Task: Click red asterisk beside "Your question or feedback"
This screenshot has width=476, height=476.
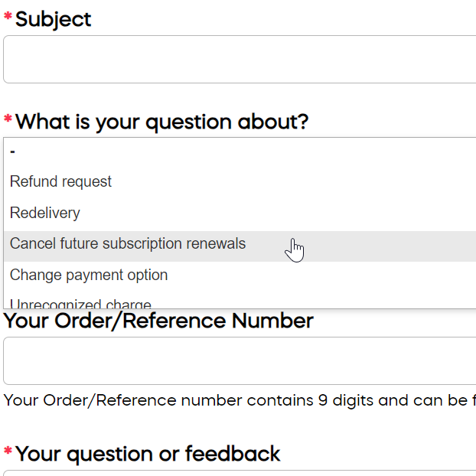Action: pyautogui.click(x=8, y=450)
